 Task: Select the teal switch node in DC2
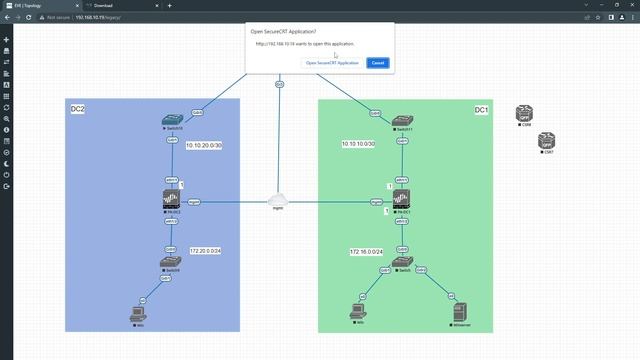(172, 120)
